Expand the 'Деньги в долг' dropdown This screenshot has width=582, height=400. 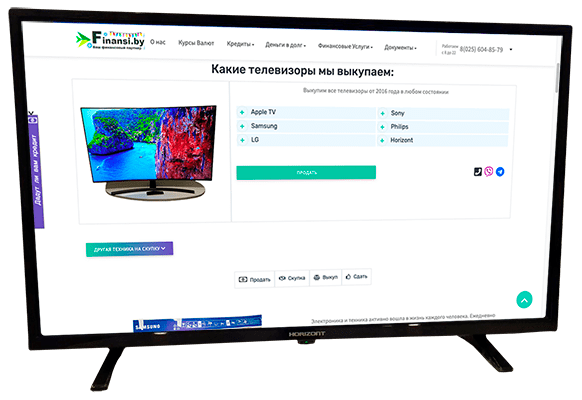(x=285, y=45)
